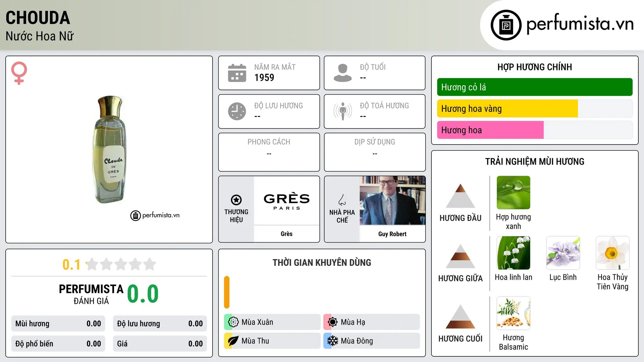Click the pink female gender symbol

19,73
